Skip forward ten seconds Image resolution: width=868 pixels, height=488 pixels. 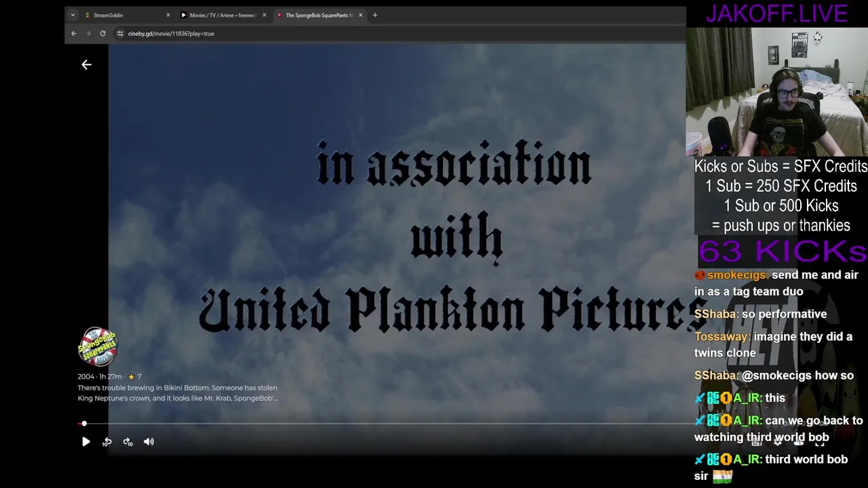click(x=127, y=442)
